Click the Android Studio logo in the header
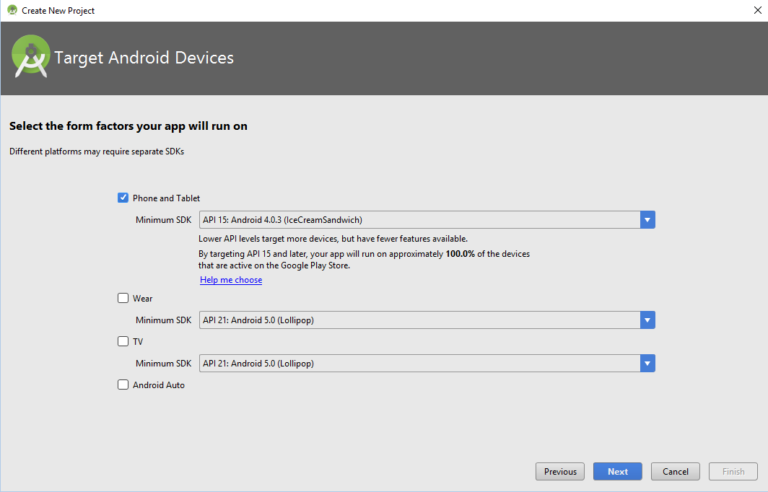 30,57
